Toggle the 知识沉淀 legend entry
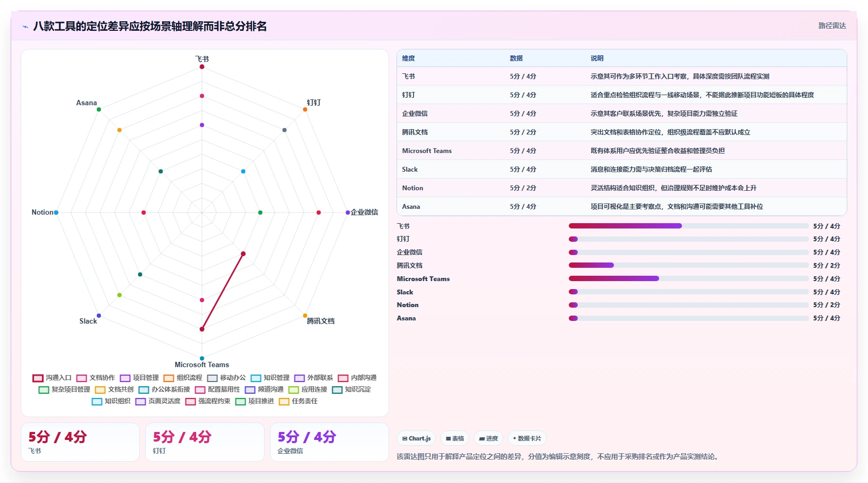Viewport: 868px width, 483px height. [351, 389]
